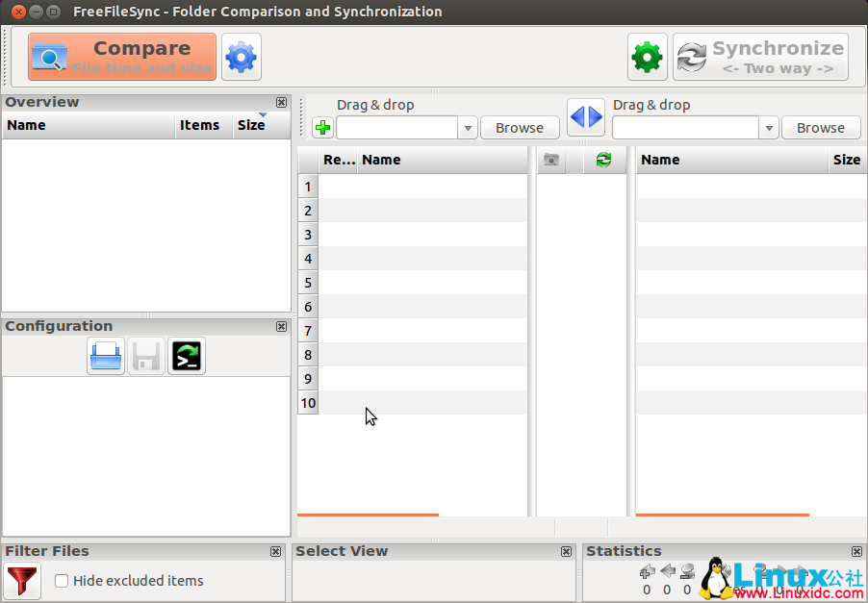Click the load configuration icon
868x603 pixels.
point(106,357)
